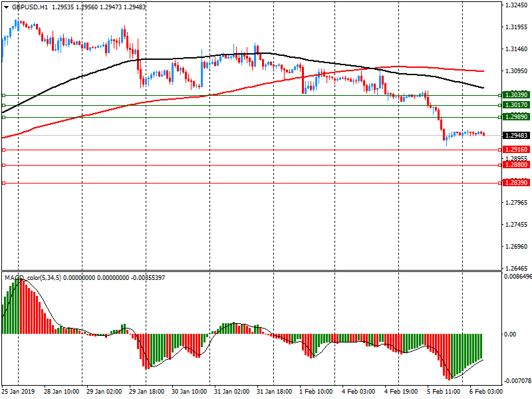Click the green 1.30170 price label

point(516,105)
